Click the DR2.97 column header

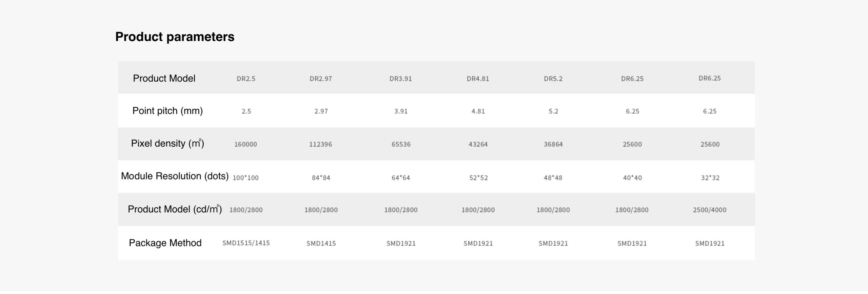point(320,79)
